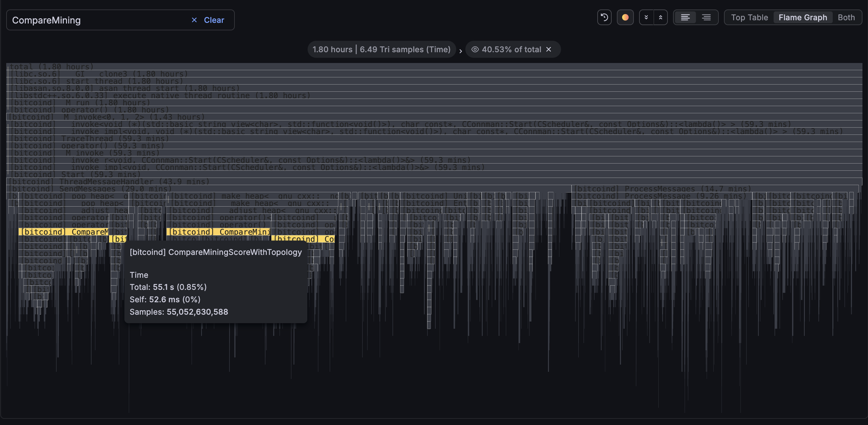Screen dimensions: 868x425
Task: Click the 1.80 hours samples pill
Action: click(381, 50)
